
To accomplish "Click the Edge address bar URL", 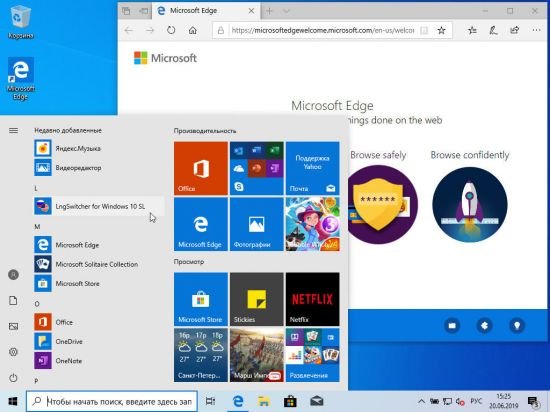I will click(323, 31).
